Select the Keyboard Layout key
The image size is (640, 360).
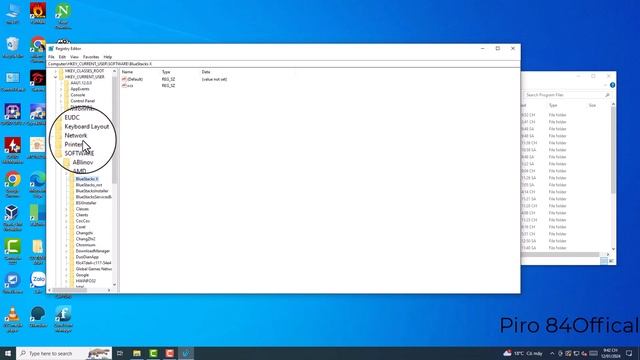[87, 127]
